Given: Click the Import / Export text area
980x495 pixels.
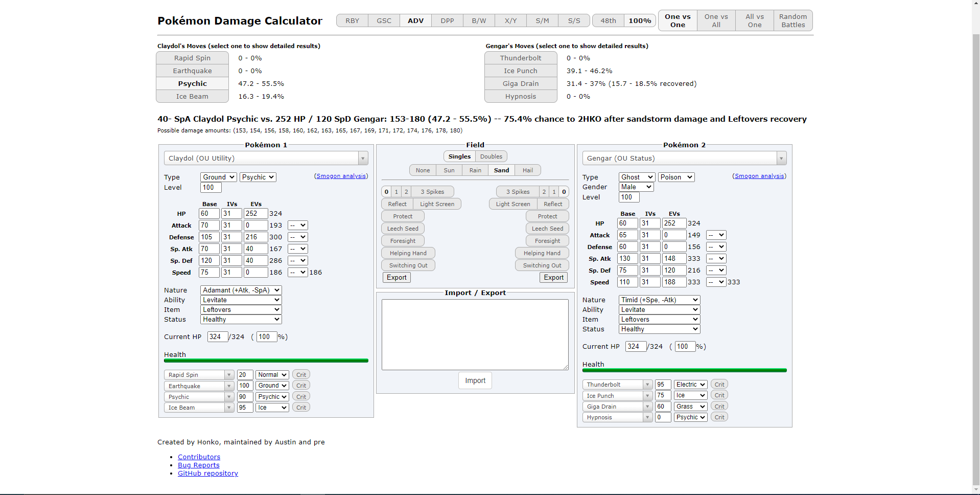Looking at the screenshot, I should point(475,334).
